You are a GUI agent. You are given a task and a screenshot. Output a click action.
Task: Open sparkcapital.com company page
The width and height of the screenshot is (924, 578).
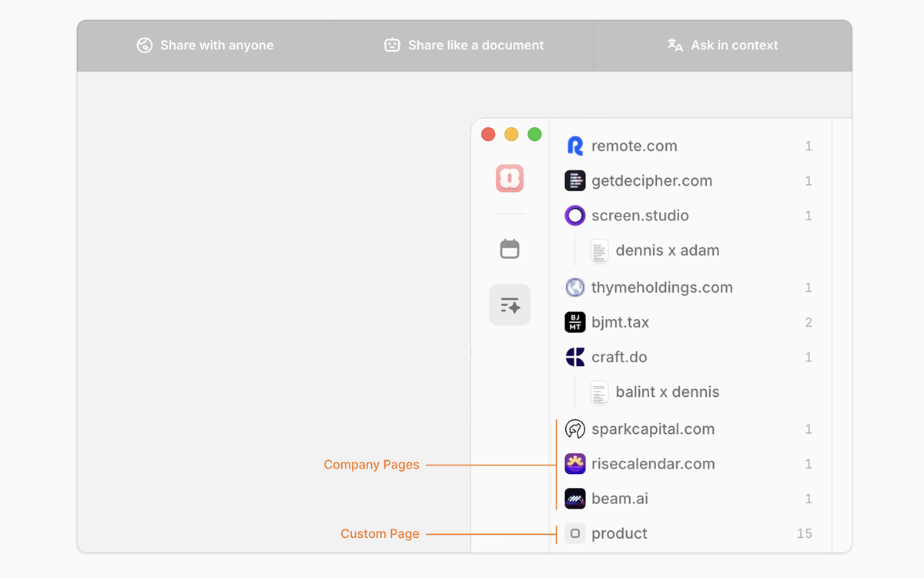coord(652,429)
